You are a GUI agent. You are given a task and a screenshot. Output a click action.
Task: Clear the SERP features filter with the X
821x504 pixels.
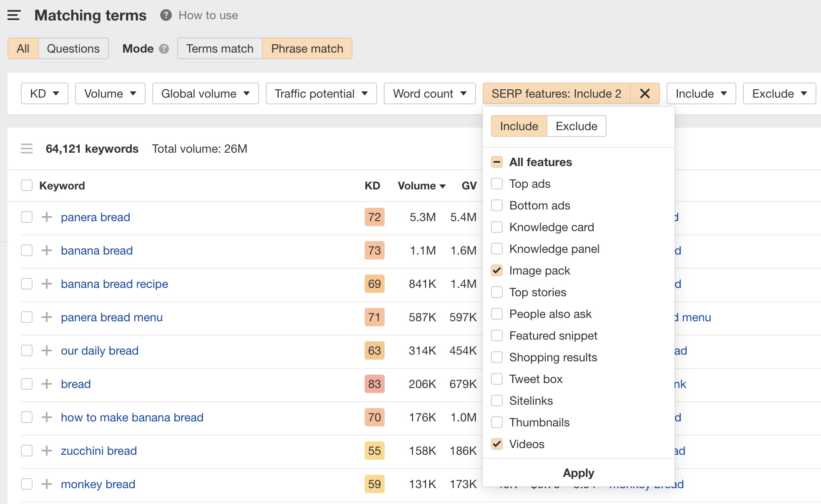(645, 93)
